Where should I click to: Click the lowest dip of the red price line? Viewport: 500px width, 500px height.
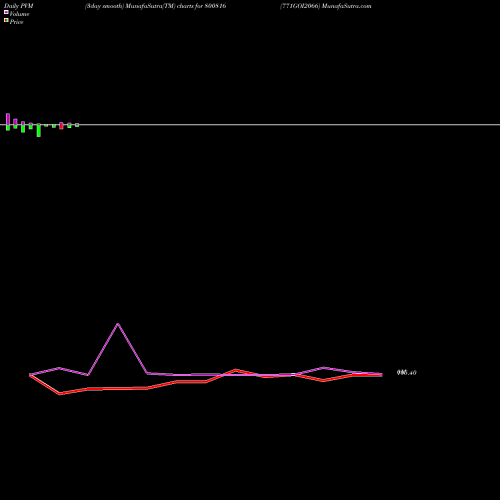[60, 394]
